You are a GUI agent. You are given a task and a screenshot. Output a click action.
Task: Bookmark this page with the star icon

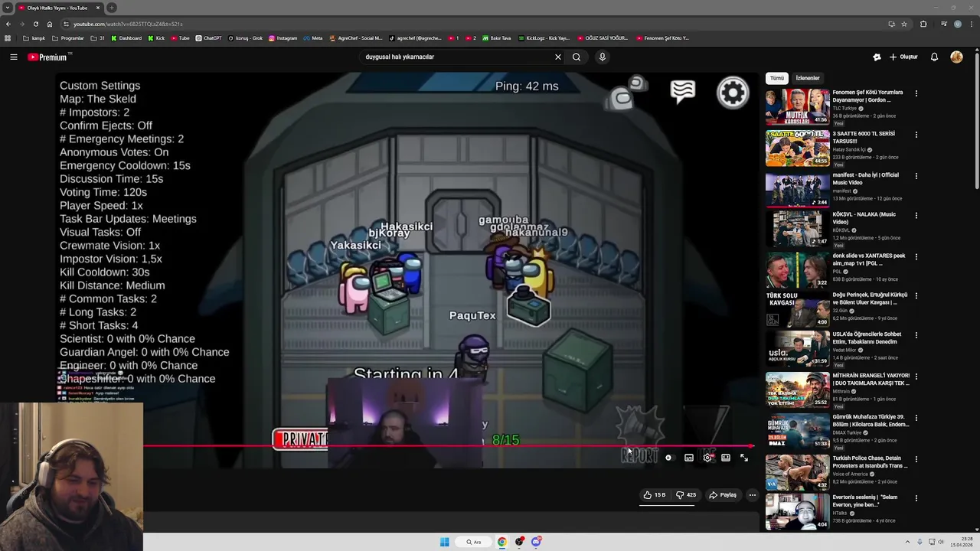[x=904, y=24]
